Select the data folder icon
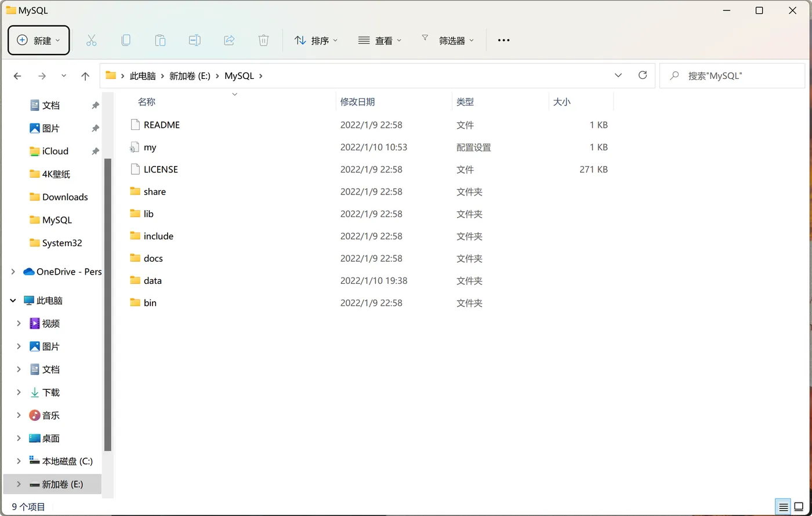 tap(135, 280)
